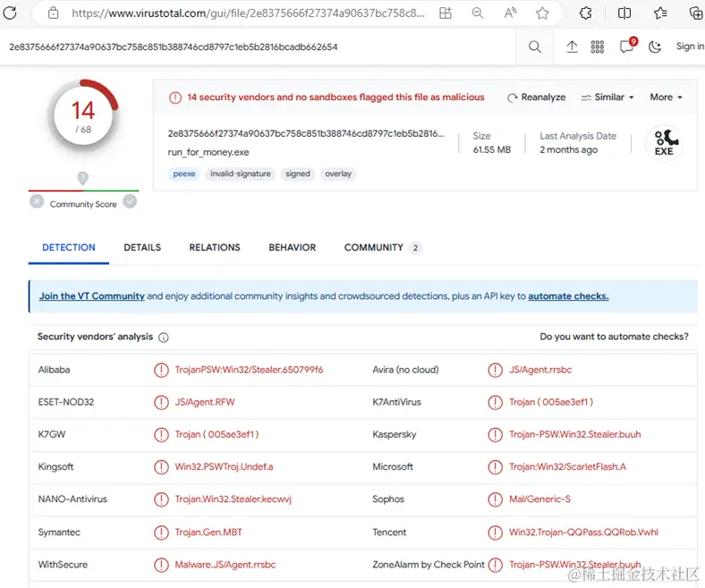The height and width of the screenshot is (588, 705).
Task: Search VirusTotal with the magnifier icon
Action: point(535,47)
